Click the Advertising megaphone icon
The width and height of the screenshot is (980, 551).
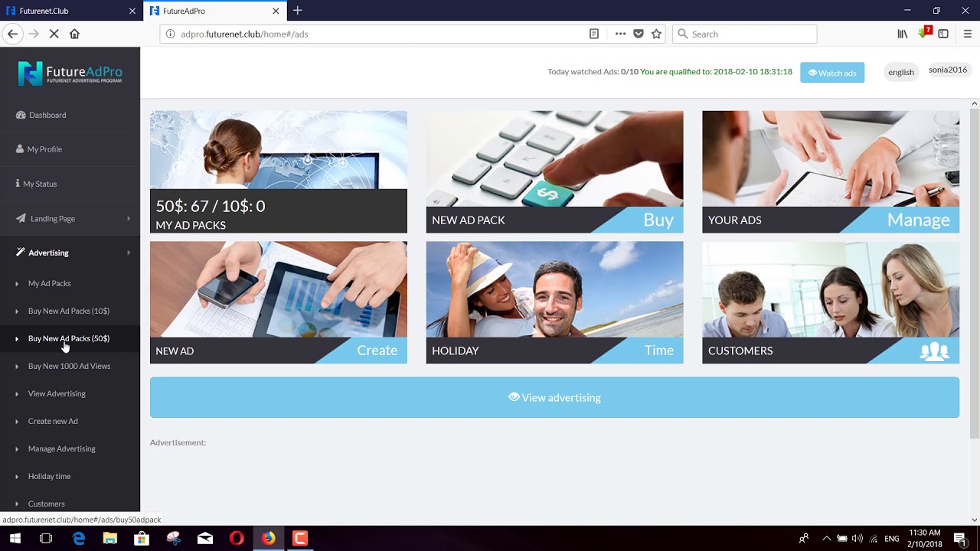pos(21,253)
